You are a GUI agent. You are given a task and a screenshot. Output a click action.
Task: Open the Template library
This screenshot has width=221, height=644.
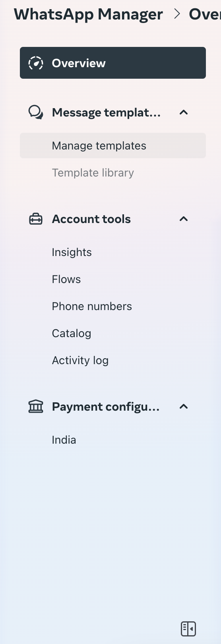[93, 173]
